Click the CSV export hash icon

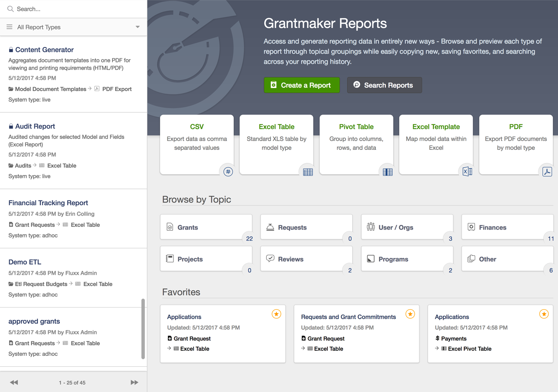pyautogui.click(x=228, y=172)
